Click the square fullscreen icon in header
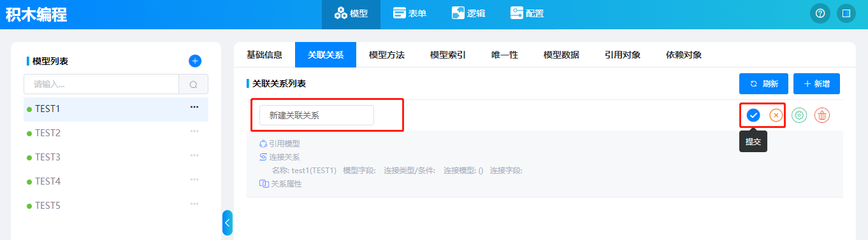Viewport: 868px width, 240px height. [846, 13]
